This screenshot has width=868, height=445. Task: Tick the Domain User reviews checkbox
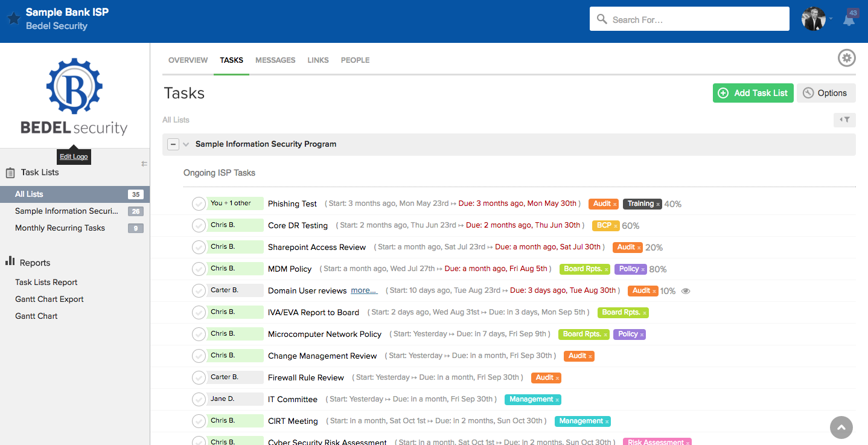click(199, 291)
